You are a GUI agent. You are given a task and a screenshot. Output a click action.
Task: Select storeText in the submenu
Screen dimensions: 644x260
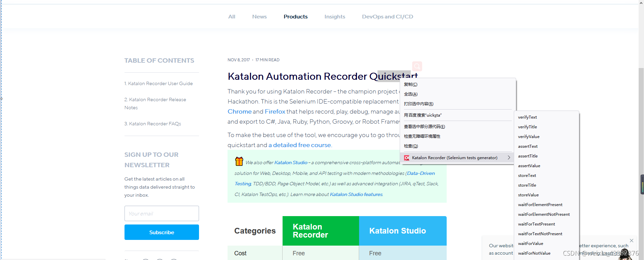point(546,176)
